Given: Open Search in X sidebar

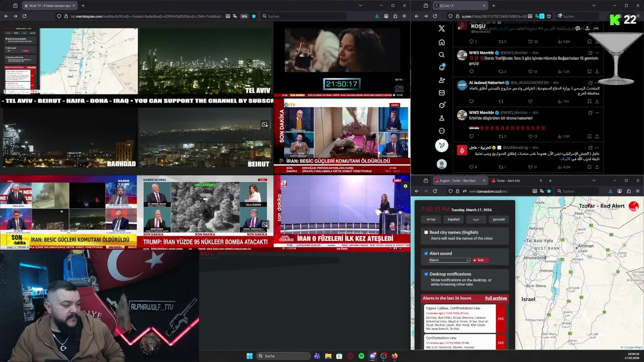Looking at the screenshot, I should coord(442,55).
